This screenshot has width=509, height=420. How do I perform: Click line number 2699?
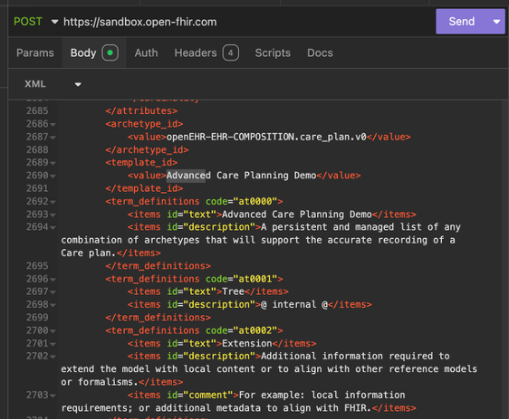coord(37,318)
